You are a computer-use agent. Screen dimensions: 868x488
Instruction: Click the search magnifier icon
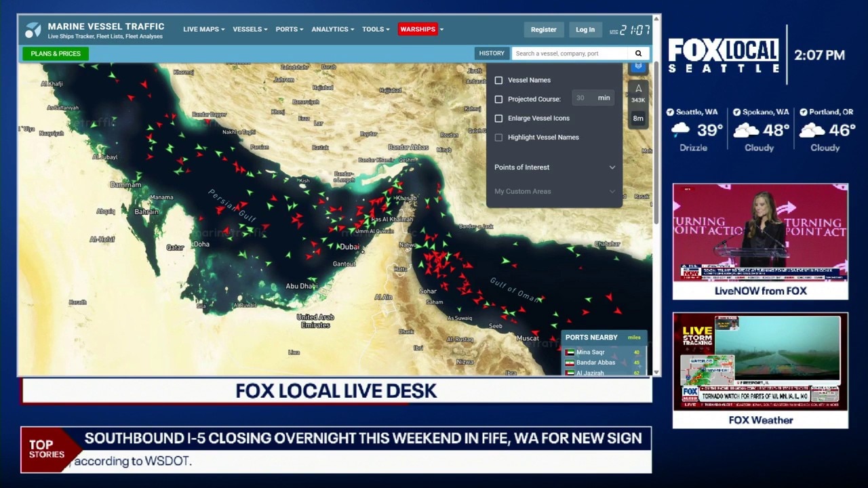click(637, 53)
